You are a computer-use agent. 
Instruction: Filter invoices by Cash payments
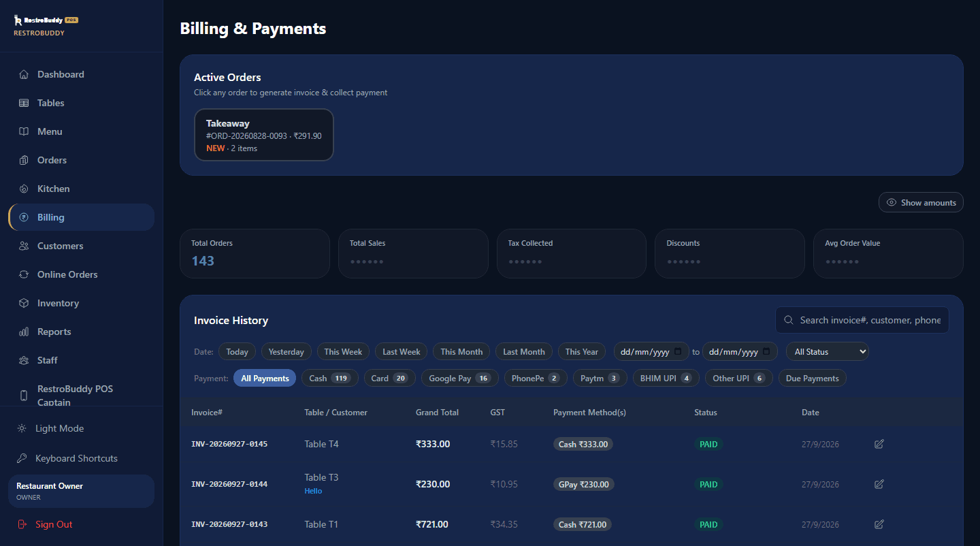tap(329, 378)
